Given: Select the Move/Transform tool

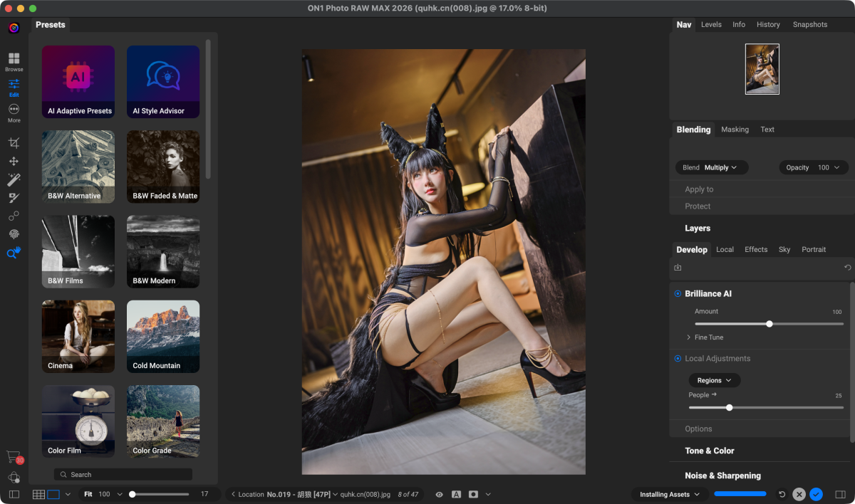Looking at the screenshot, I should tap(14, 162).
